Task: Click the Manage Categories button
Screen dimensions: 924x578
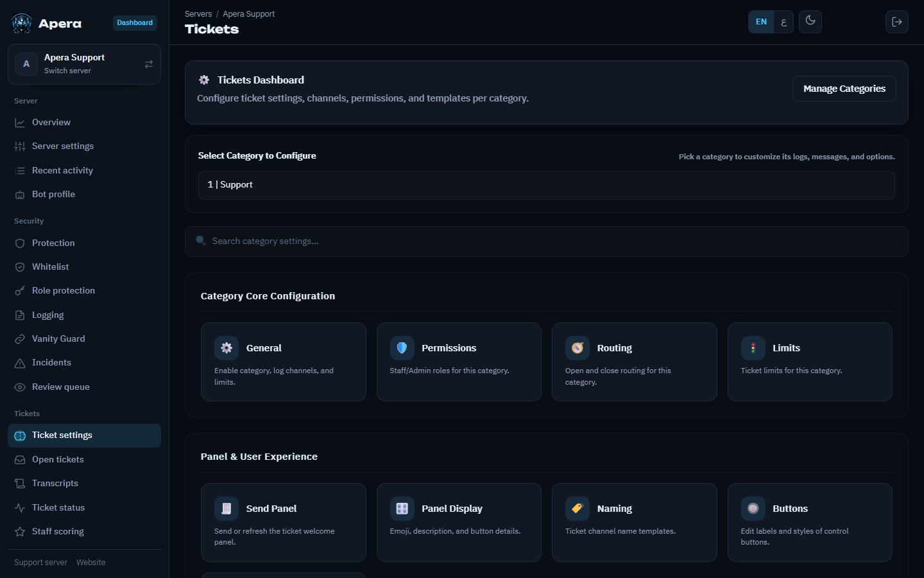Action: [844, 89]
